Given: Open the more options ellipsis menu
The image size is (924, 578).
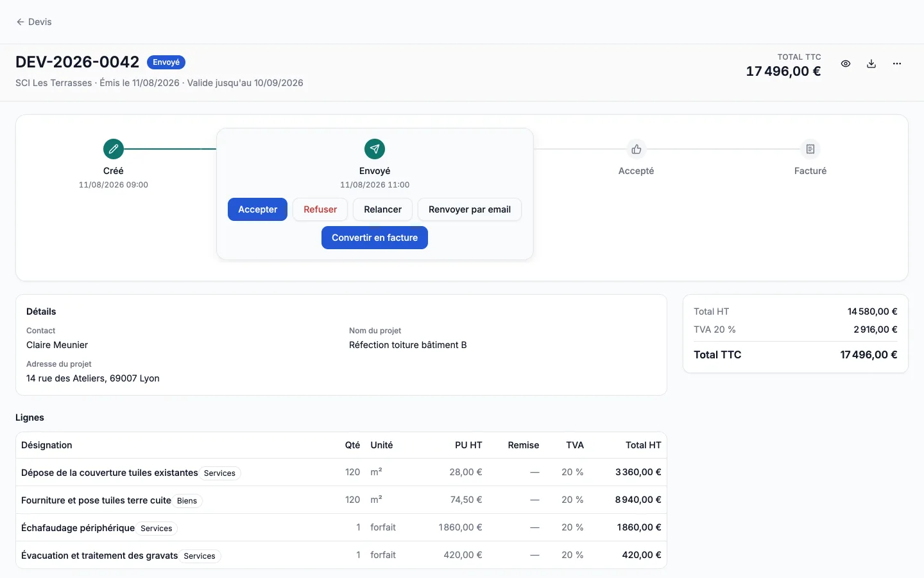Looking at the screenshot, I should point(897,64).
